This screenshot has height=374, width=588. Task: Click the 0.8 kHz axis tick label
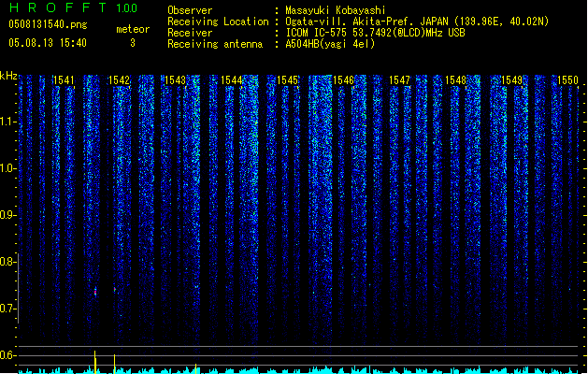click(x=7, y=262)
